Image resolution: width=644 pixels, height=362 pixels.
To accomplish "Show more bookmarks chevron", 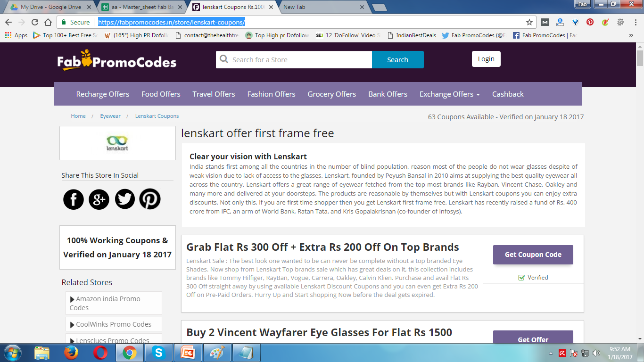I will point(631,35).
